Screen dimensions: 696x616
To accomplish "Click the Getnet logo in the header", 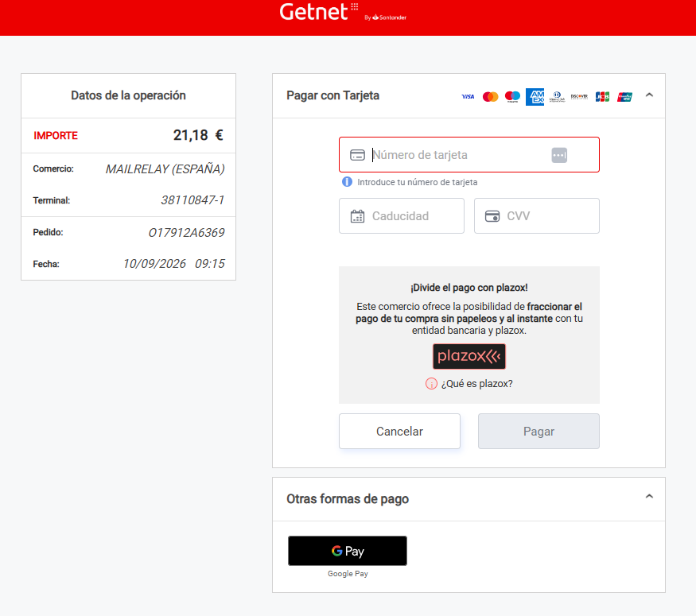I will click(x=319, y=12).
